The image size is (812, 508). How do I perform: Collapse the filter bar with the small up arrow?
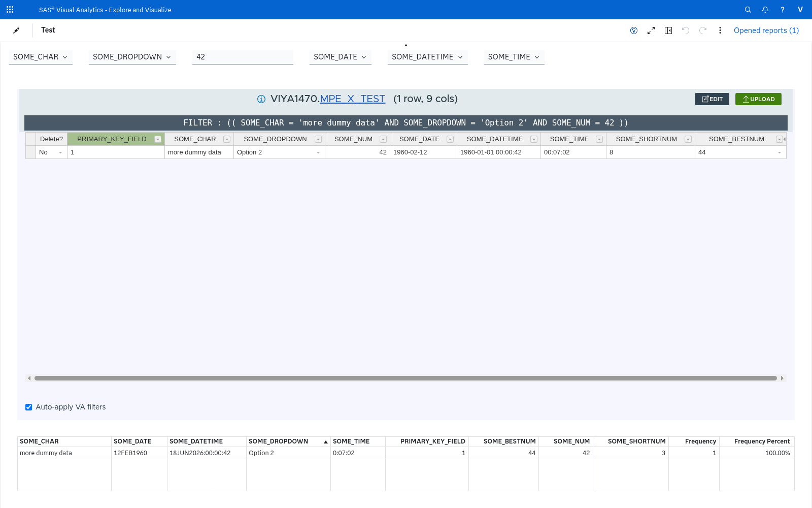tap(406, 45)
